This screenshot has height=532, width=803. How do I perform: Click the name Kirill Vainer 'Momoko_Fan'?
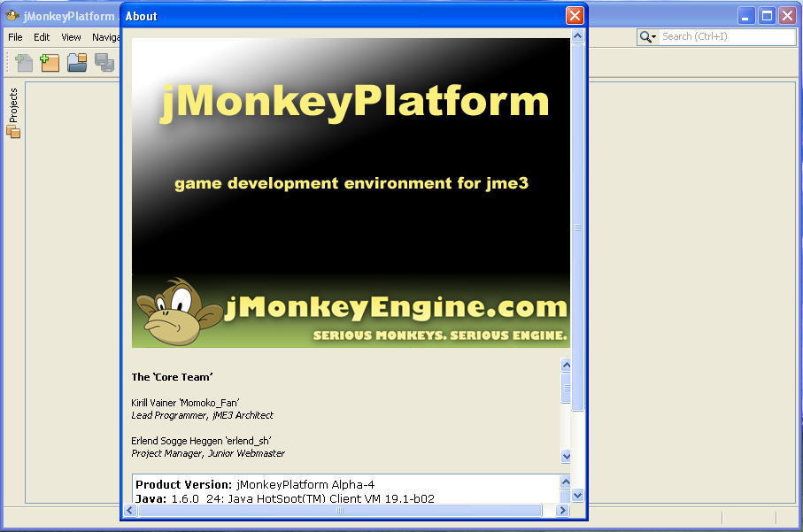185,403
